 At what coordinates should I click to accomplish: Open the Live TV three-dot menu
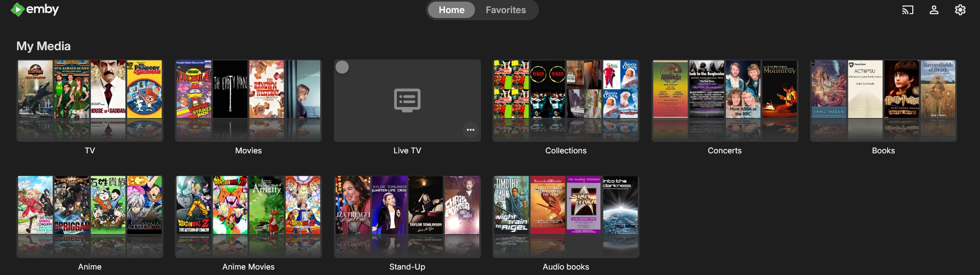pyautogui.click(x=470, y=130)
